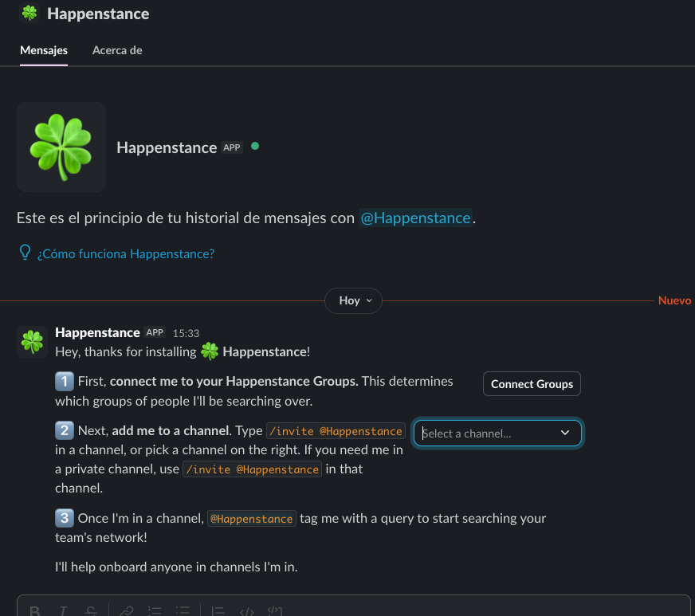Click the number 3 emoji step
Viewport: 695px width, 616px height.
[x=65, y=518]
